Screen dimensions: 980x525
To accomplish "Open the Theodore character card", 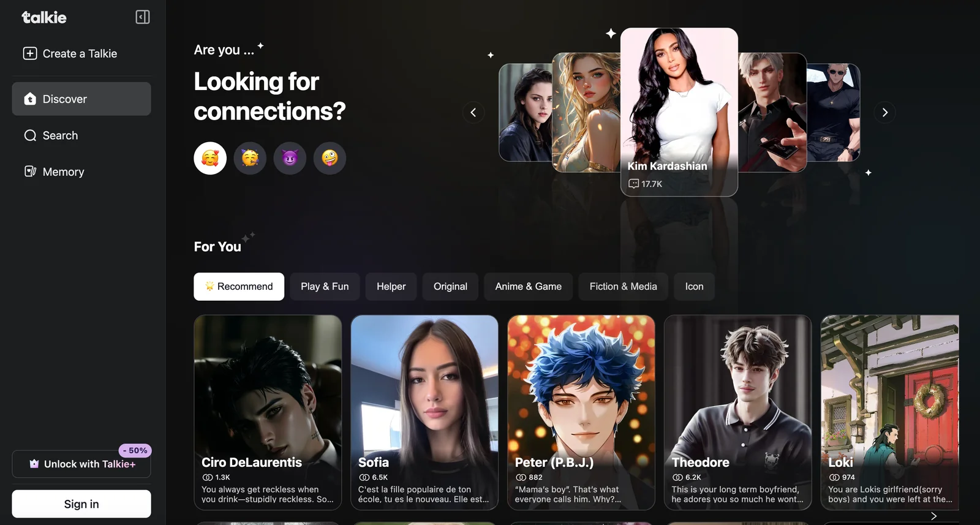I will pos(737,412).
